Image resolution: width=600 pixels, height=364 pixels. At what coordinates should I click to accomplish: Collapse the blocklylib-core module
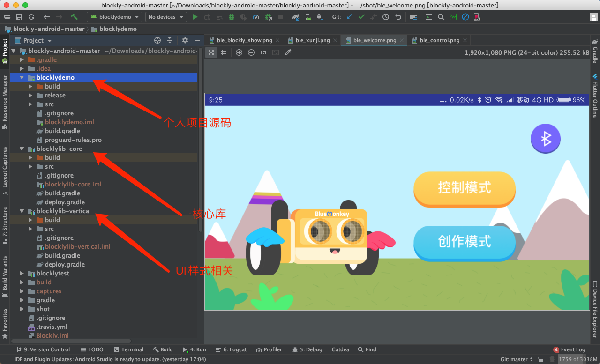pyautogui.click(x=22, y=149)
